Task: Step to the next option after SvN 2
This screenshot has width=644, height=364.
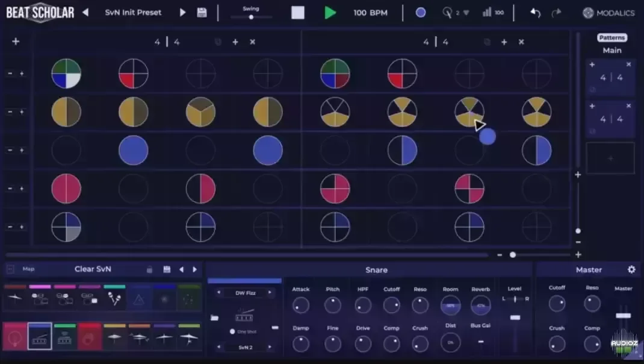Action: [270, 347]
